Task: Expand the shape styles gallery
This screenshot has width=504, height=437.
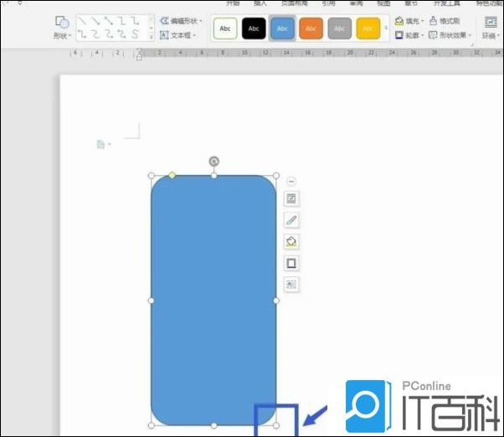Action: coord(386,28)
